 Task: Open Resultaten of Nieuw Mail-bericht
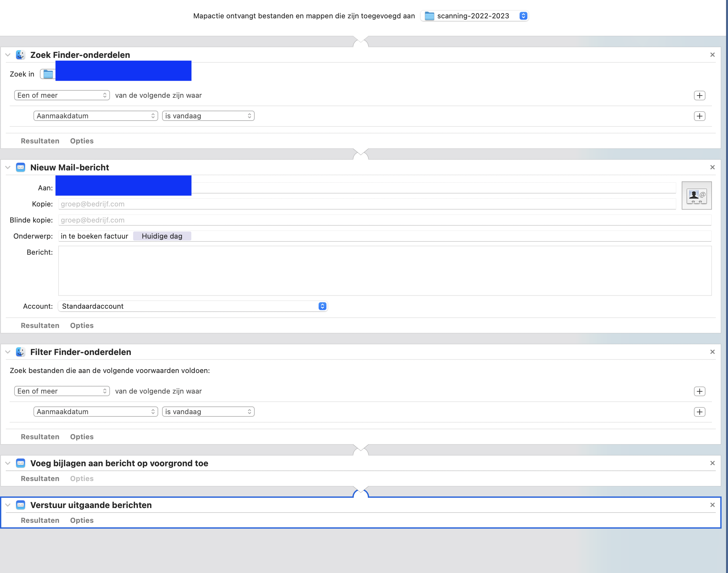(x=40, y=325)
